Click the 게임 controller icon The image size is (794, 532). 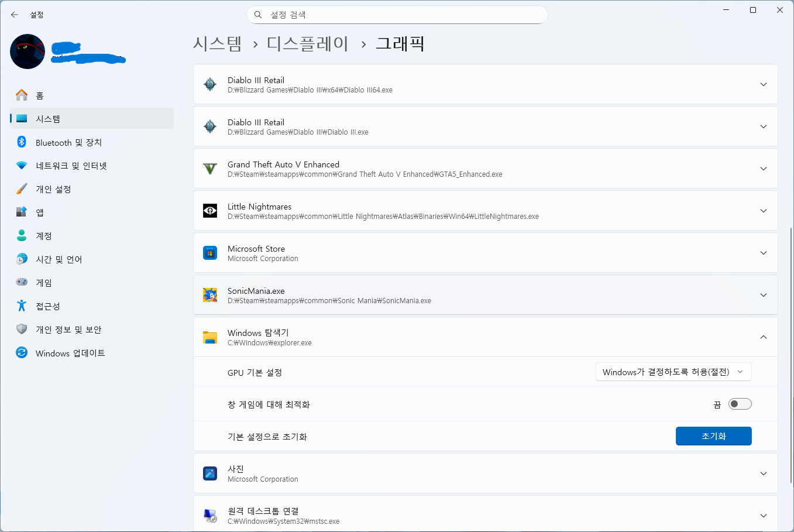pos(22,282)
